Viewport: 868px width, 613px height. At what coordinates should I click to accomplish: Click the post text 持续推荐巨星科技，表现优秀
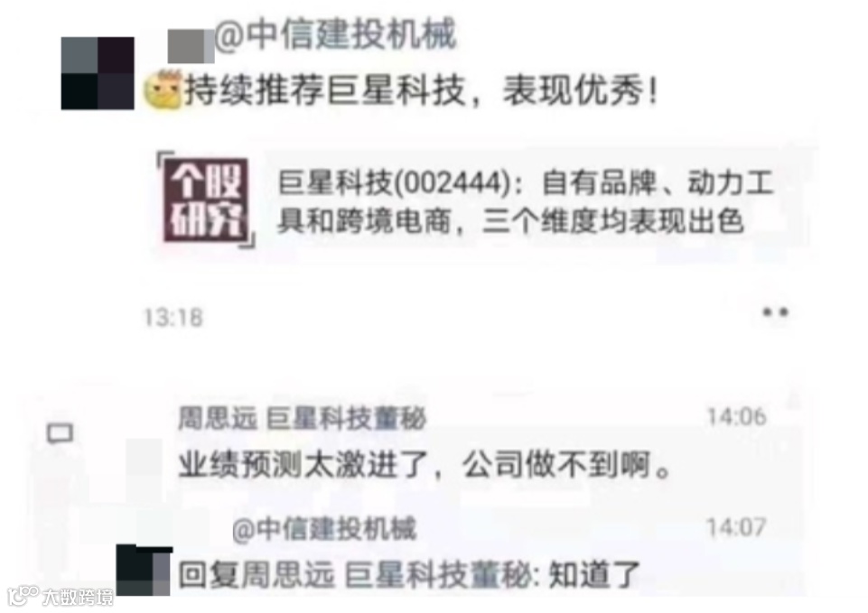coord(421,90)
